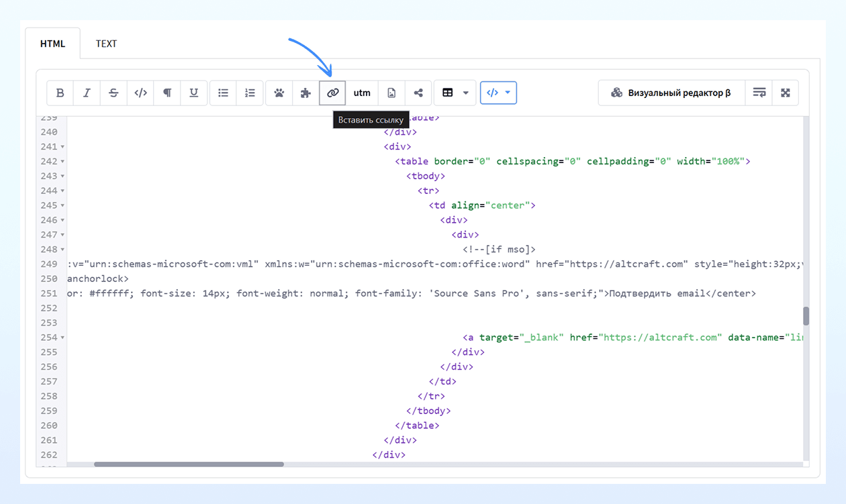Screen dimensions: 846x504
Task: Collapse the code fold at line 254
Action: [62, 338]
